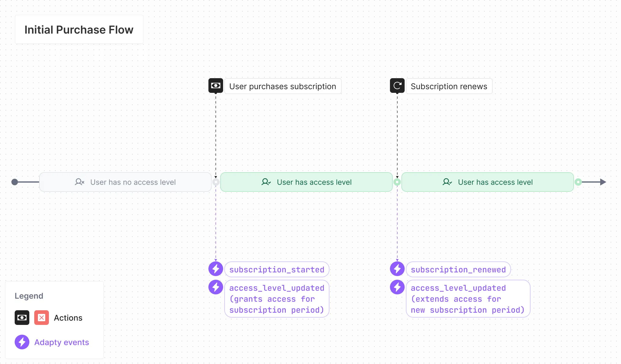Viewport: 621px width, 364px height.
Task: Click the renewal refresh icon beside Subscription renews
Action: click(397, 86)
